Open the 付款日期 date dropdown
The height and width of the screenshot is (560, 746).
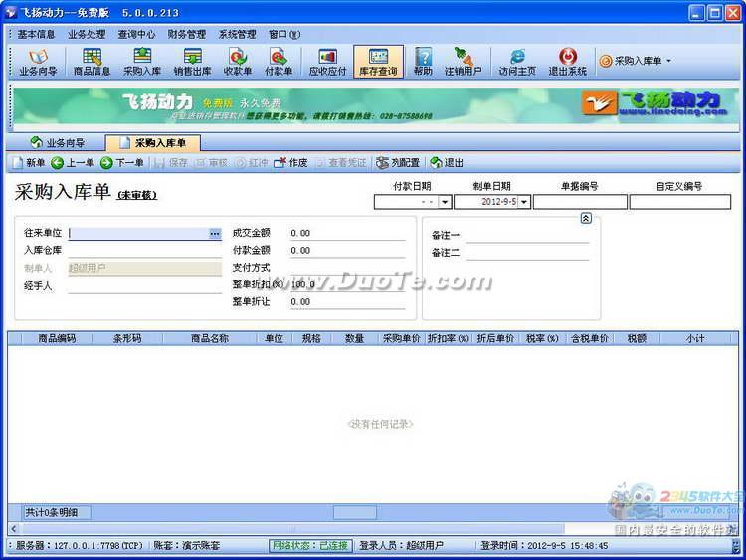click(445, 202)
